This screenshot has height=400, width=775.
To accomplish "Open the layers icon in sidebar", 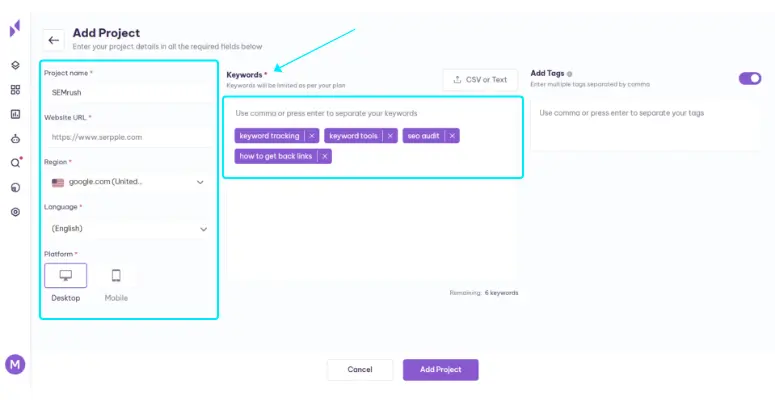I will [x=15, y=65].
